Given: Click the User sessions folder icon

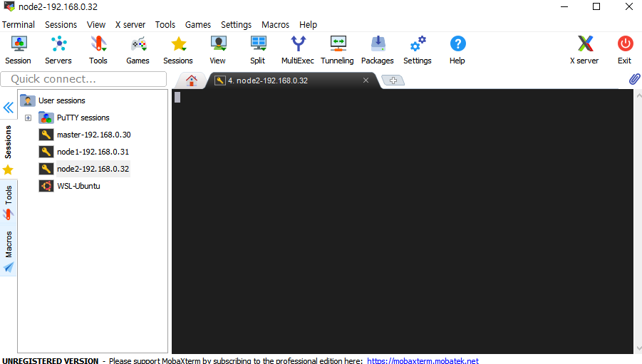Looking at the screenshot, I should (x=27, y=100).
